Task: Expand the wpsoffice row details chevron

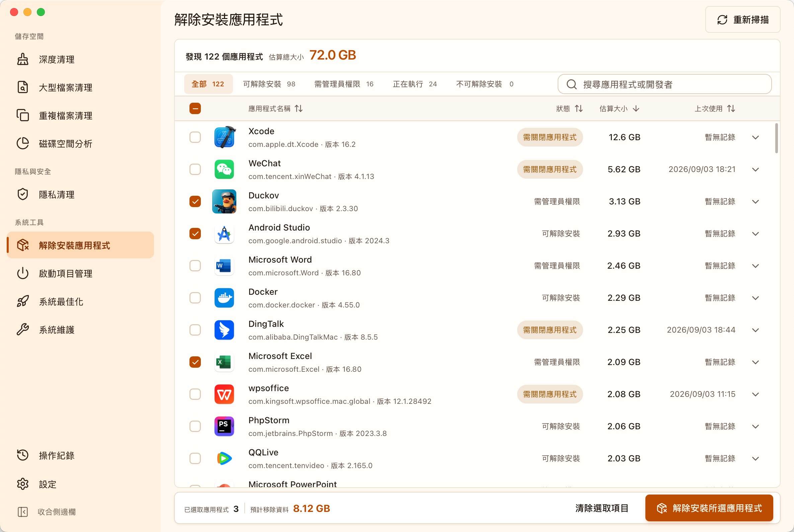Action: (x=755, y=394)
